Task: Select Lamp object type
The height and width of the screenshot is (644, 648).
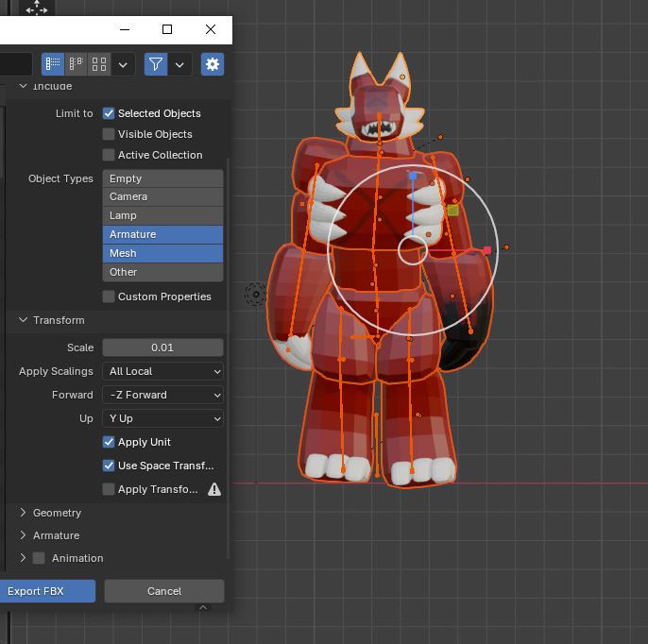Action: point(162,215)
